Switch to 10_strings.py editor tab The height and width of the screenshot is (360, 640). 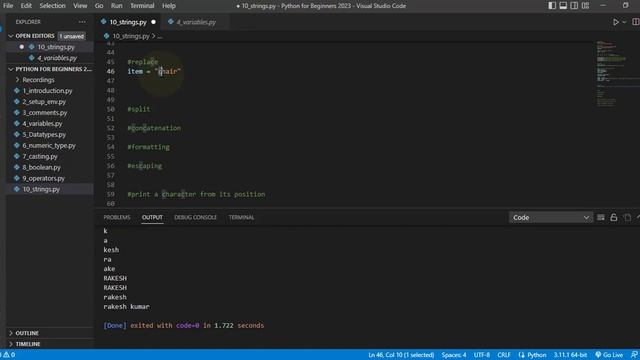[x=128, y=22]
